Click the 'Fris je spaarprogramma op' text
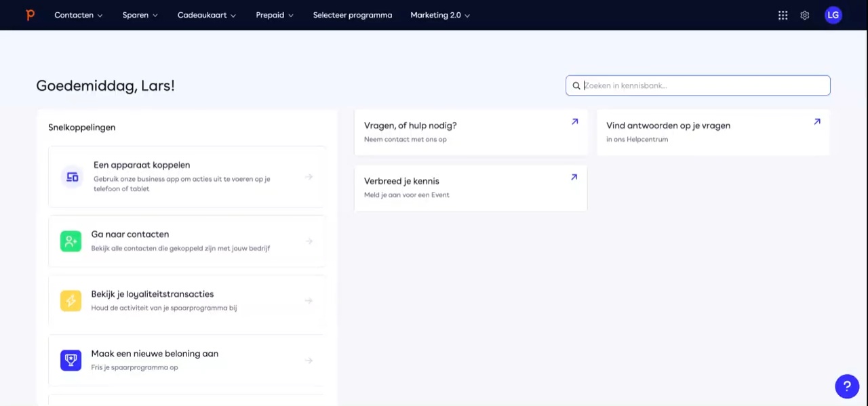The width and height of the screenshot is (868, 406). point(134,367)
